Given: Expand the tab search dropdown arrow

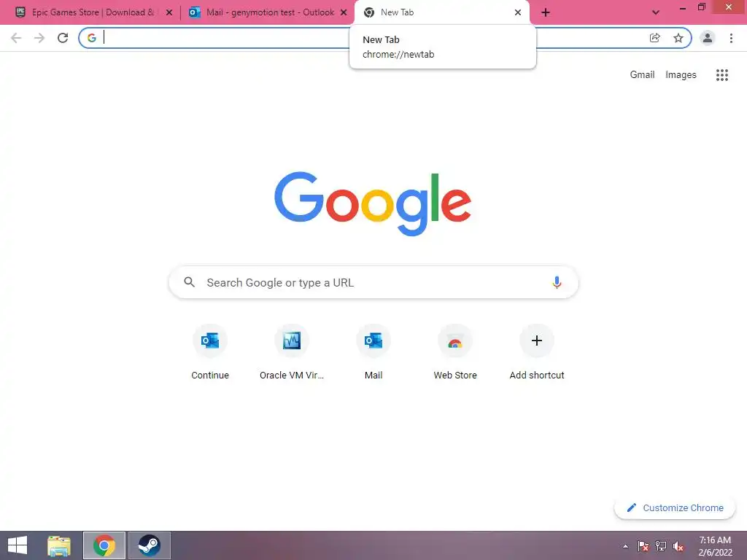Looking at the screenshot, I should point(656,13).
